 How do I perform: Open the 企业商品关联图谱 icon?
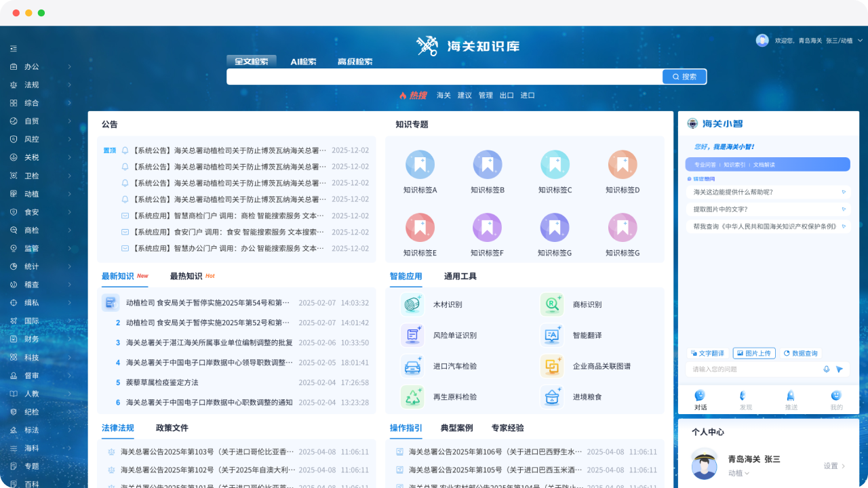point(552,366)
